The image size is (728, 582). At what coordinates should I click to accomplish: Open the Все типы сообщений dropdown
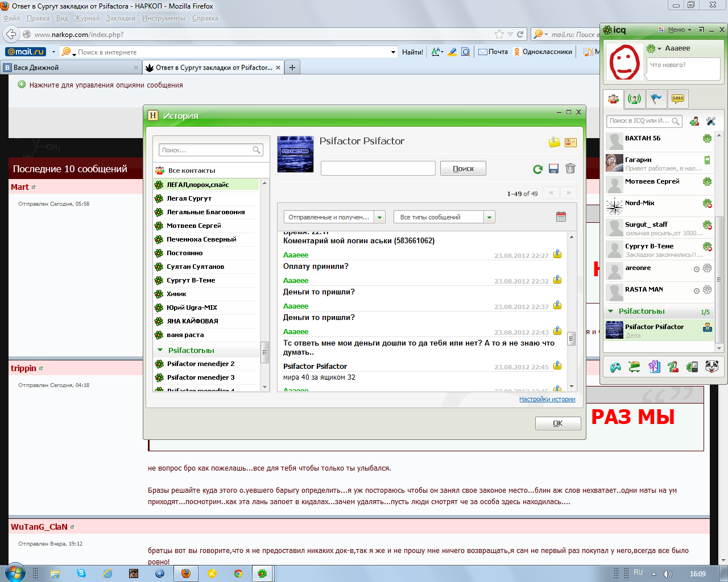click(490, 217)
